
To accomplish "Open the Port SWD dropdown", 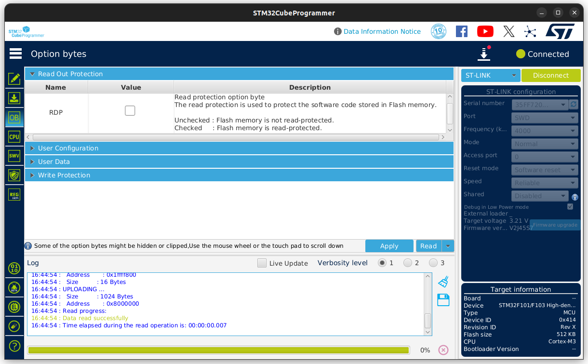I will 545,118.
